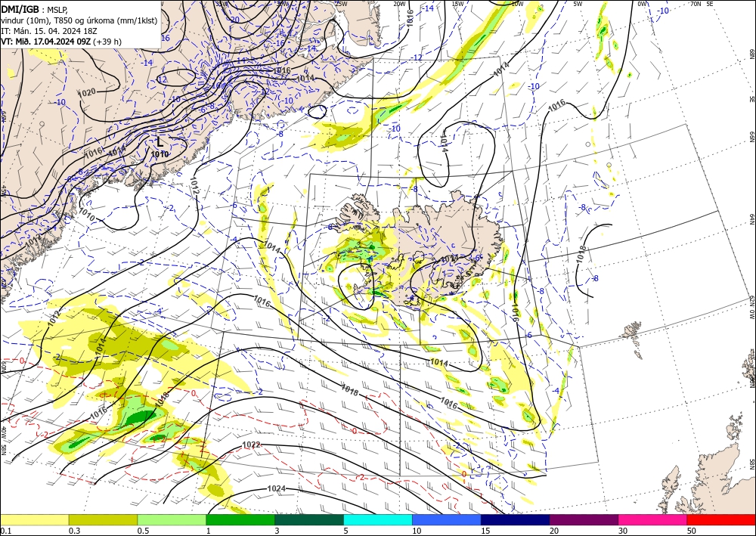Viewport: 756px width, 536px height.
Task: Click the olive 0.3–0.5 mm legend swatch
Action: point(103,519)
